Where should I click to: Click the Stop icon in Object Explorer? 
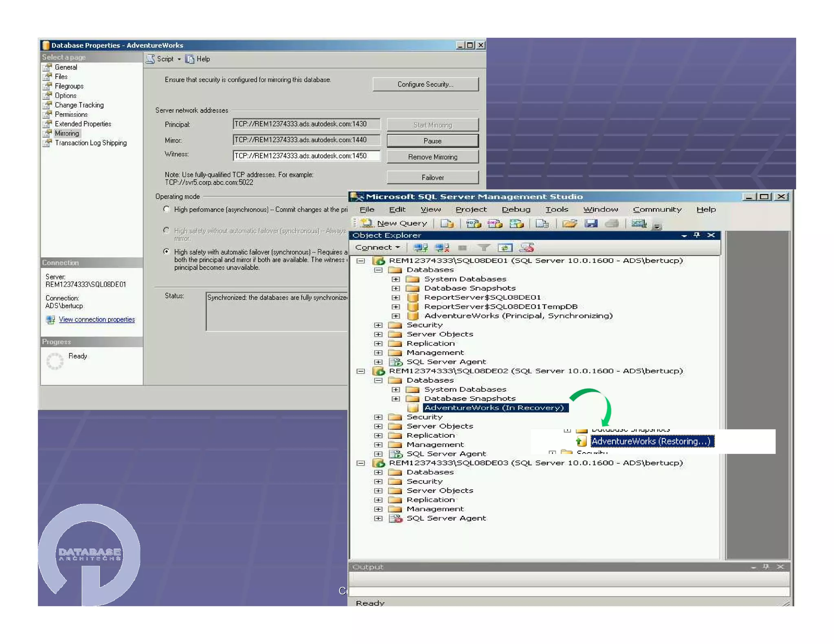tap(462, 248)
